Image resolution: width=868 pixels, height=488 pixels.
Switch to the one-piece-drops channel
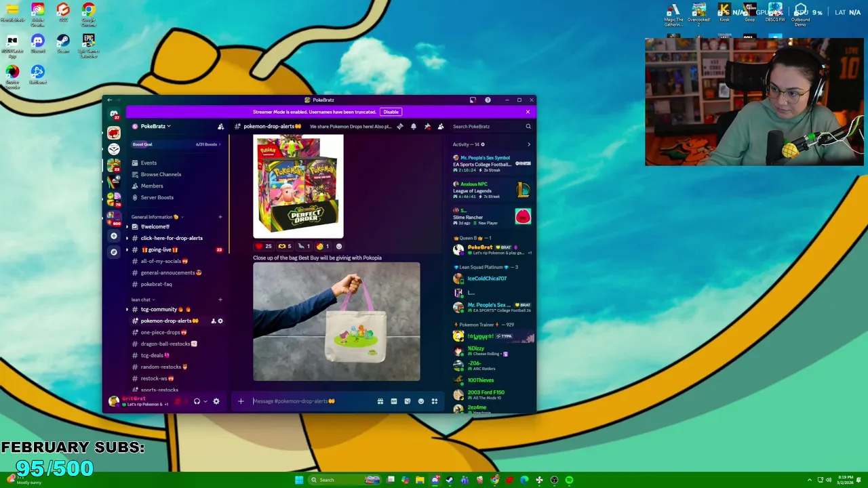[176, 332]
